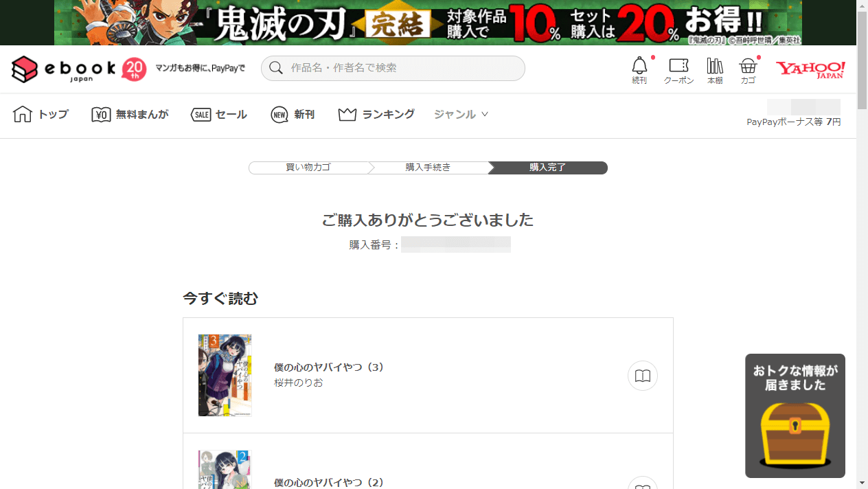
Task: Open the 続刊 notifications bell icon
Action: tap(639, 70)
